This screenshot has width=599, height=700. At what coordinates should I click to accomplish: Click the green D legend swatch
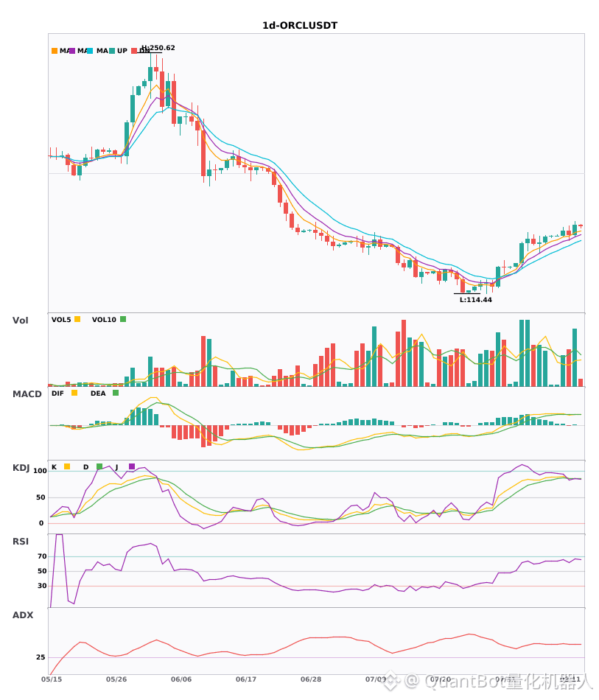pos(99,466)
